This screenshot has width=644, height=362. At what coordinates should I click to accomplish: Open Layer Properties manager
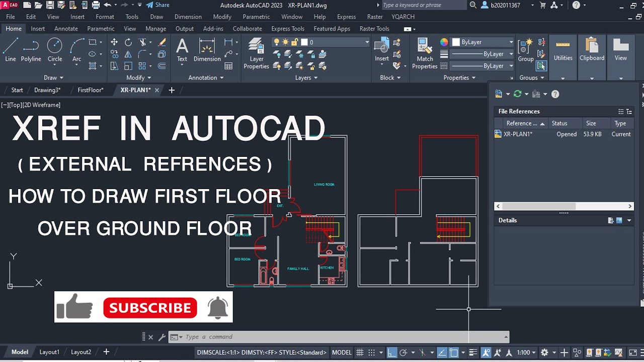pyautogui.click(x=257, y=53)
